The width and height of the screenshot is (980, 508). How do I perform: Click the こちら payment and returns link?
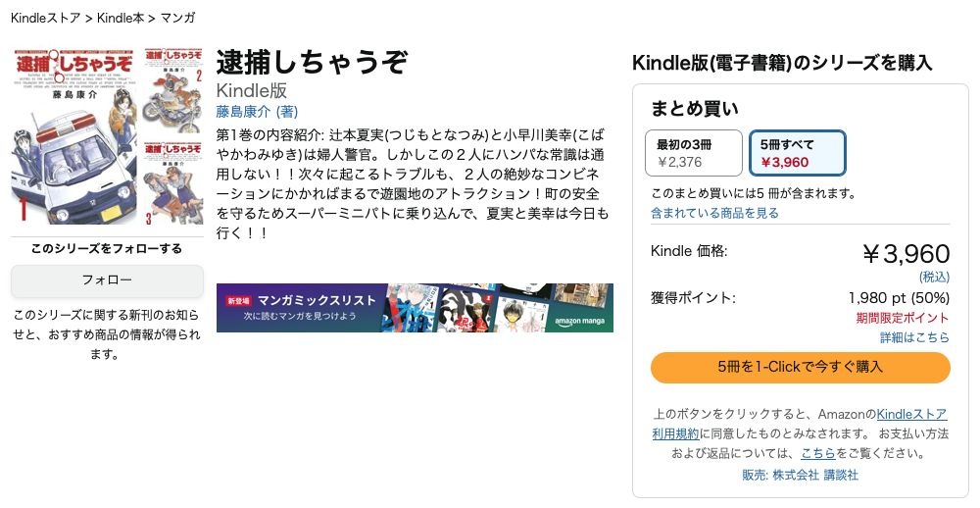[817, 453]
